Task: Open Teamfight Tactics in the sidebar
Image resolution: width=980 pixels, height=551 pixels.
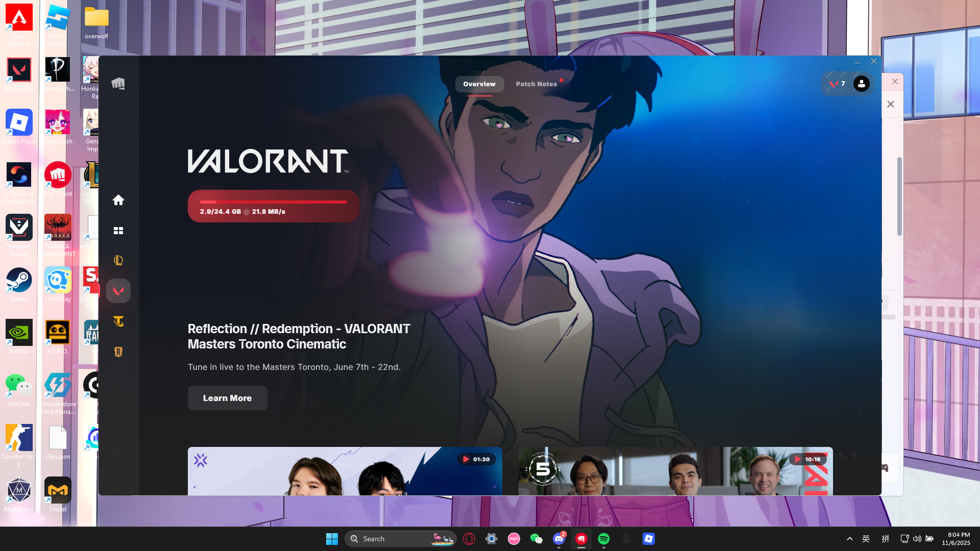Action: (x=118, y=321)
